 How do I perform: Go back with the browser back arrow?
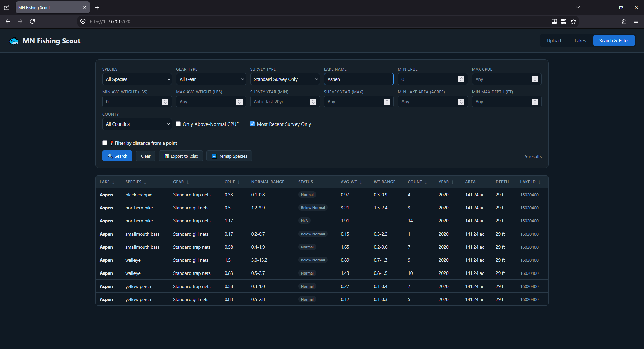pyautogui.click(x=8, y=21)
